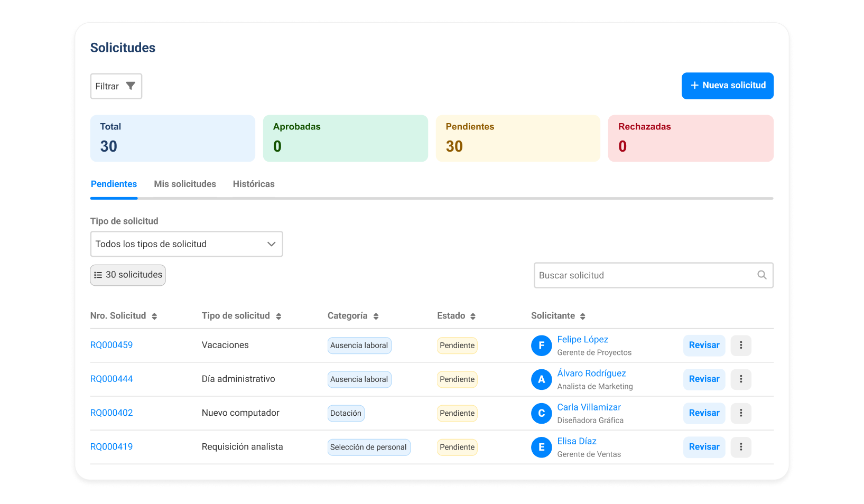
Task: Open three-dot menu for Álvaro Rodríguez row
Action: coord(741,379)
